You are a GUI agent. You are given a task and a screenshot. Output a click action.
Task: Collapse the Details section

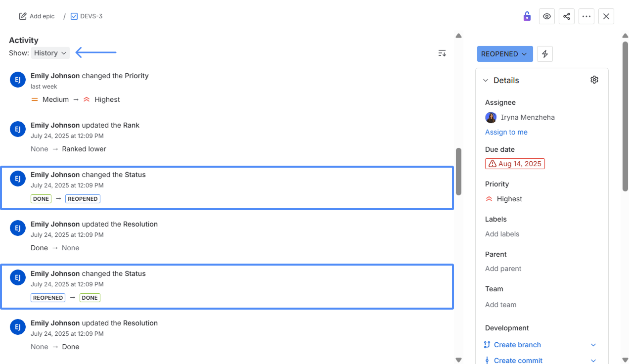[x=485, y=80]
